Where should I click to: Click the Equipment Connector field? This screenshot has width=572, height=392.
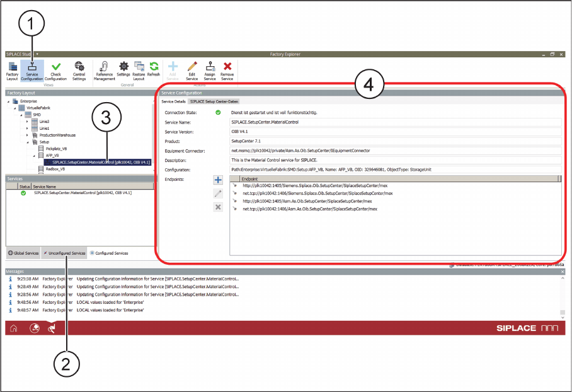click(396, 151)
